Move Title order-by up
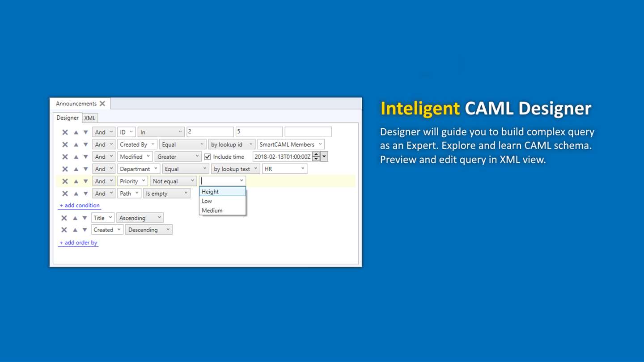The height and width of the screenshot is (362, 644). [x=75, y=218]
